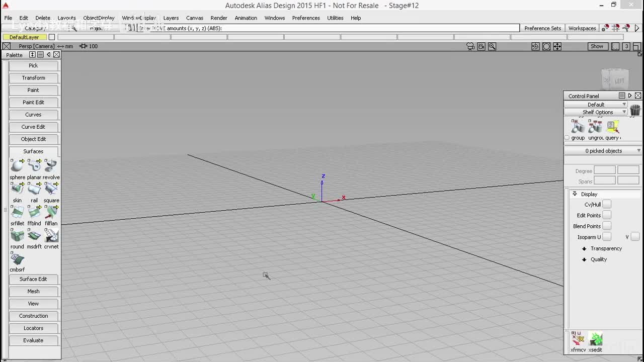Choose the skin surface tool

(x=17, y=189)
